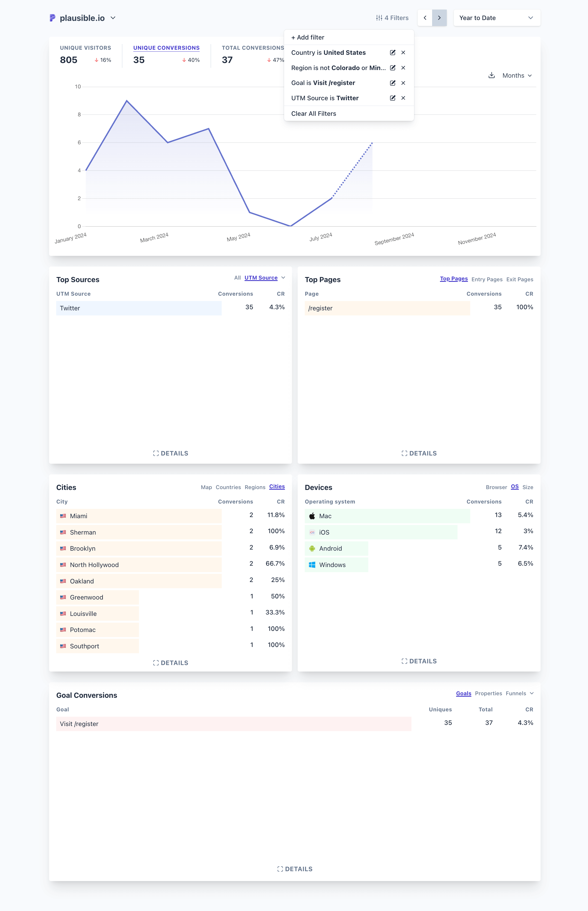Click the edit icon for UTM Source filter
Screen dimensions: 588x911
click(392, 98)
